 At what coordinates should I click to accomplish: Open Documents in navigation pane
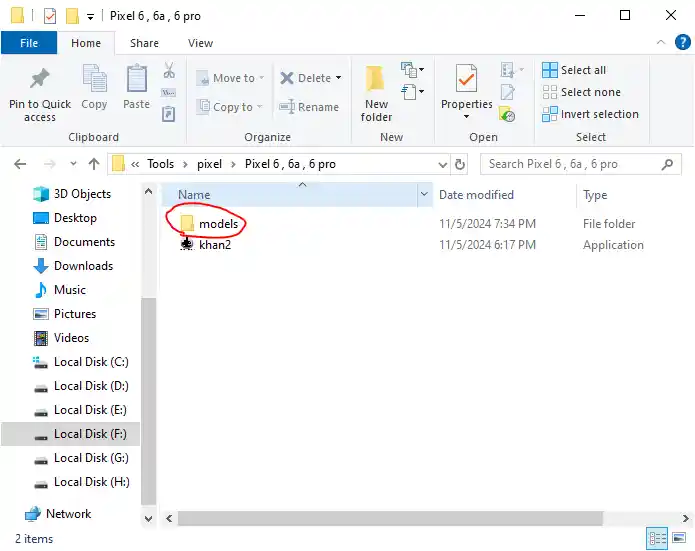[74, 242]
